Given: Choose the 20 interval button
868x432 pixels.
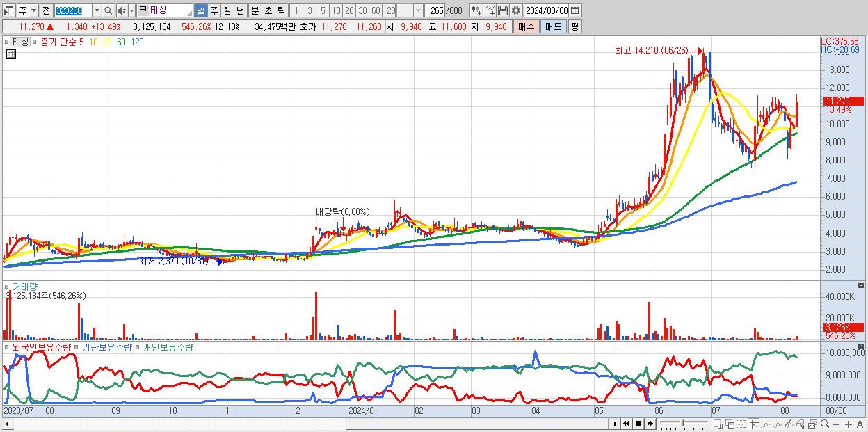Looking at the screenshot, I should [349, 10].
